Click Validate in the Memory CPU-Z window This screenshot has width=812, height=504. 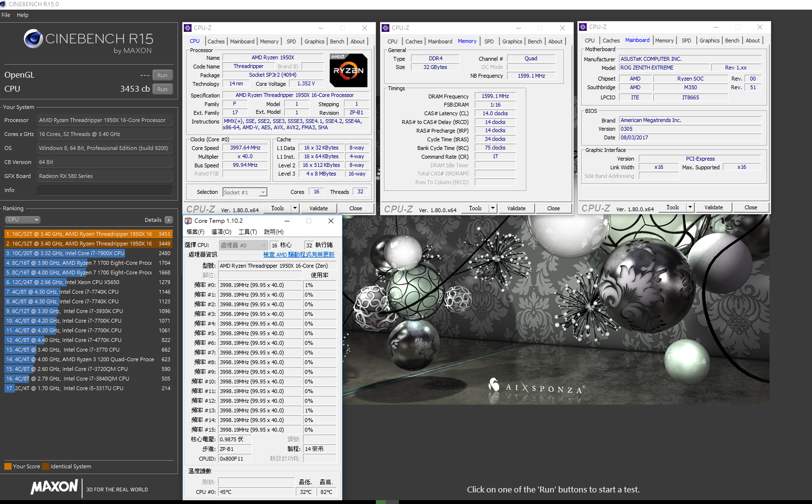[516, 208]
